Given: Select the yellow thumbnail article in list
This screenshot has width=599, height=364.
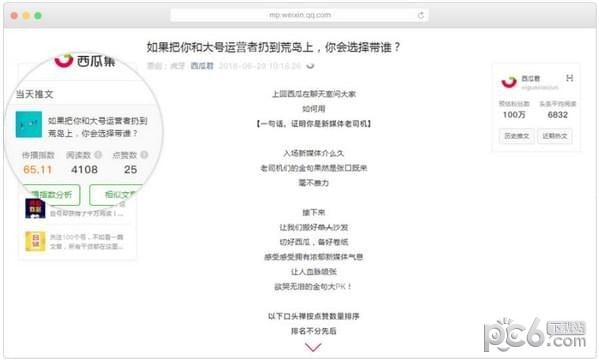Looking at the screenshot, I should click(35, 241).
